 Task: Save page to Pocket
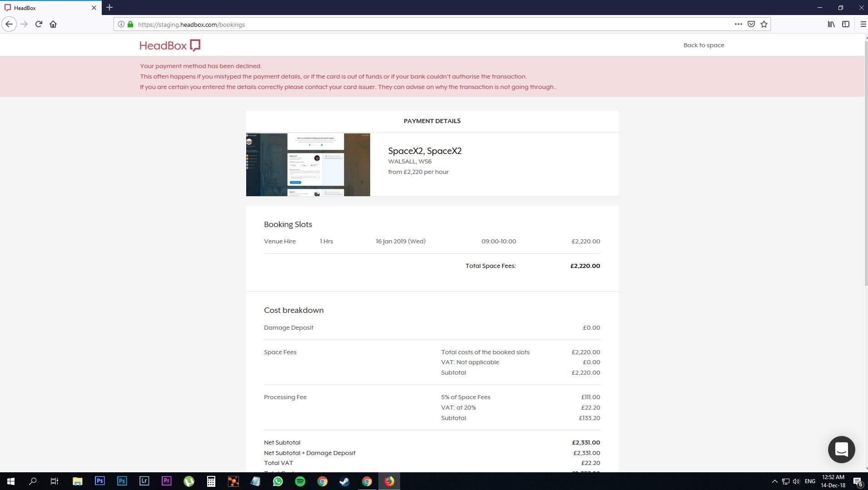(x=751, y=25)
